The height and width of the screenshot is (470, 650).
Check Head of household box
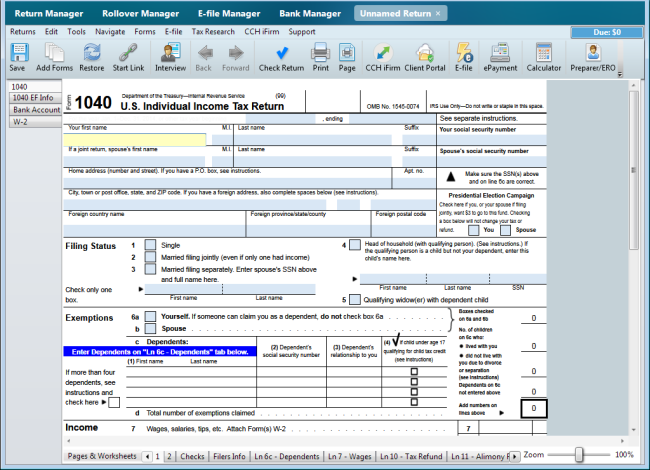point(355,245)
